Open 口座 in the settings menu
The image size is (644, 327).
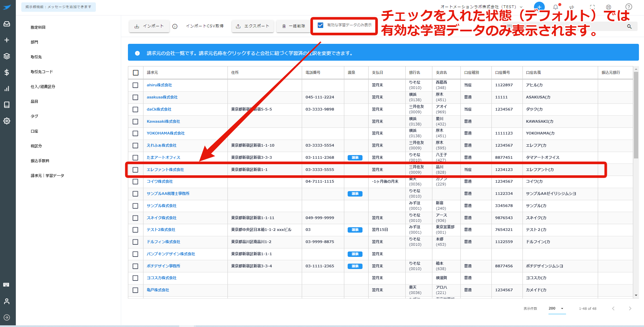coord(34,131)
